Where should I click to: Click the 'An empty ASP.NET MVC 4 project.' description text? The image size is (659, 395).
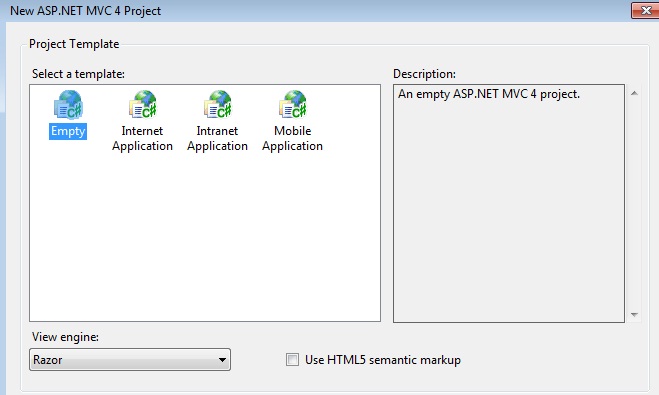(x=489, y=94)
